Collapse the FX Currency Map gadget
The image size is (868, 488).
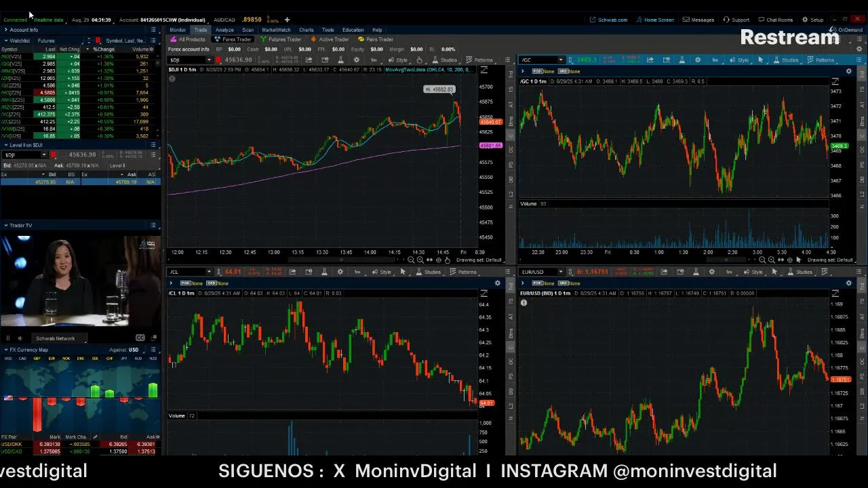(5, 350)
